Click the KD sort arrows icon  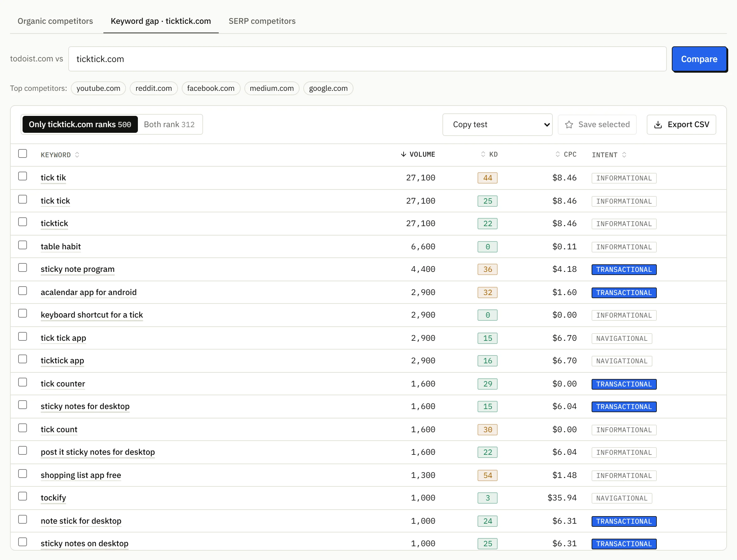point(483,154)
